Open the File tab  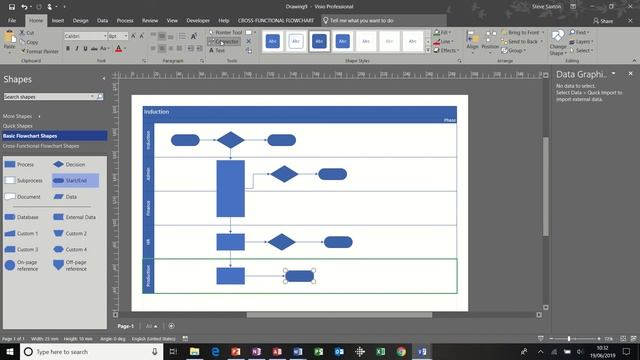(x=12, y=20)
